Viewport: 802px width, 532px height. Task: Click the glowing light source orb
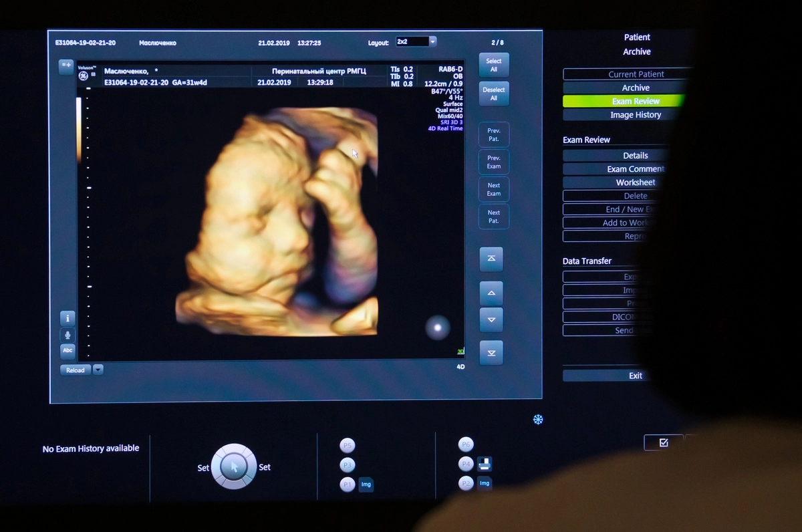click(438, 327)
